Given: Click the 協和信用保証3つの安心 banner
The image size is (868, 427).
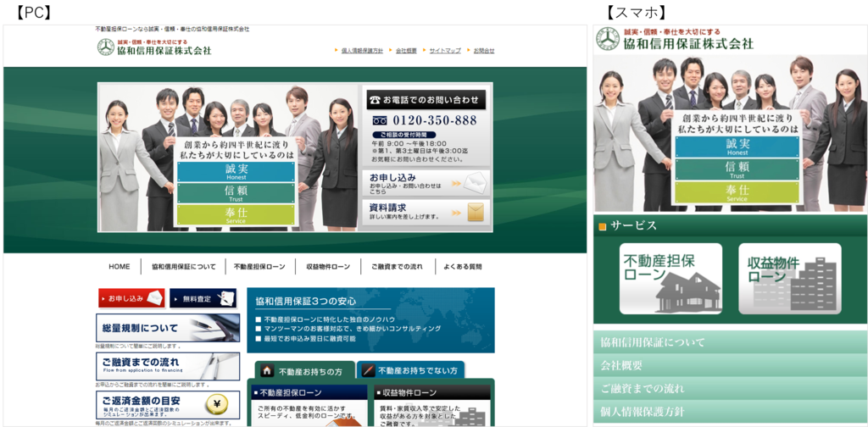Looking at the screenshot, I should pyautogui.click(x=370, y=320).
